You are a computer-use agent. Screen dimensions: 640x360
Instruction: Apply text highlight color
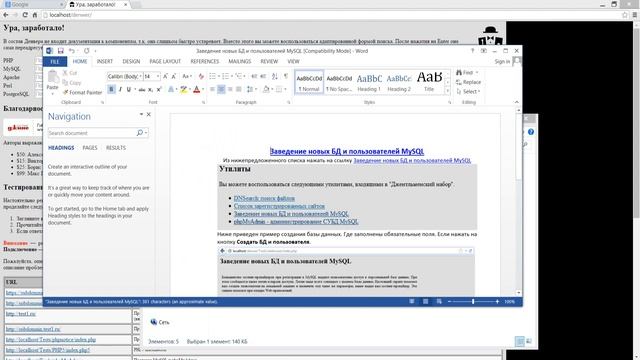tap(184, 89)
